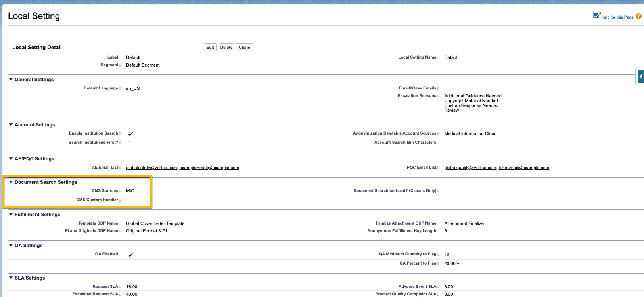This screenshot has height=297, width=644.
Task: Open the Default Segment link
Action: [143, 65]
